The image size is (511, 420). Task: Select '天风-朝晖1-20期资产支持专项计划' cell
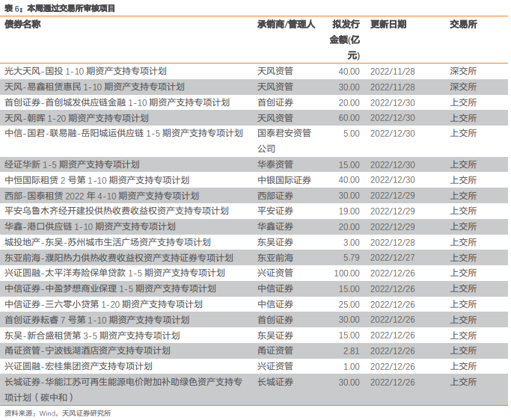click(x=76, y=118)
